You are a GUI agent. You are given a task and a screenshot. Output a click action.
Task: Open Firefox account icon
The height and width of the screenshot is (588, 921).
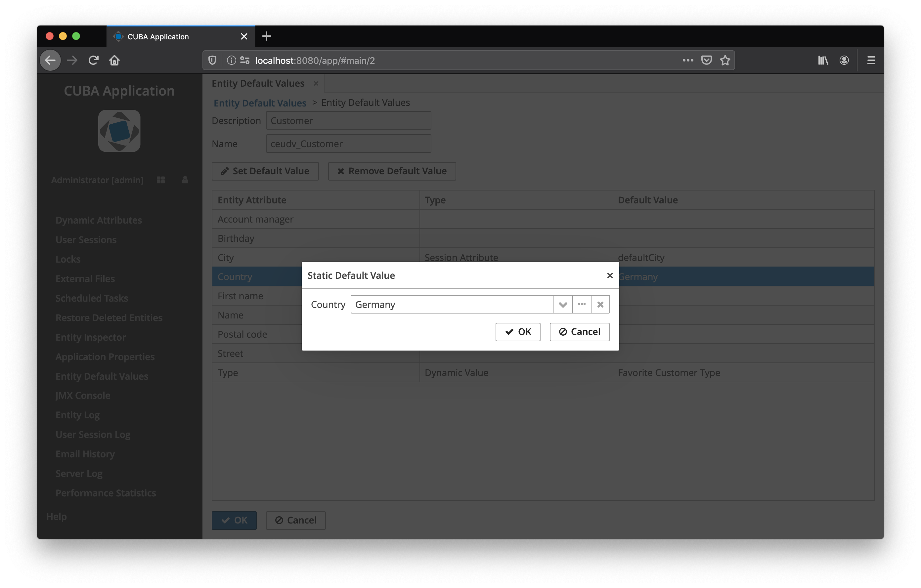coord(844,60)
